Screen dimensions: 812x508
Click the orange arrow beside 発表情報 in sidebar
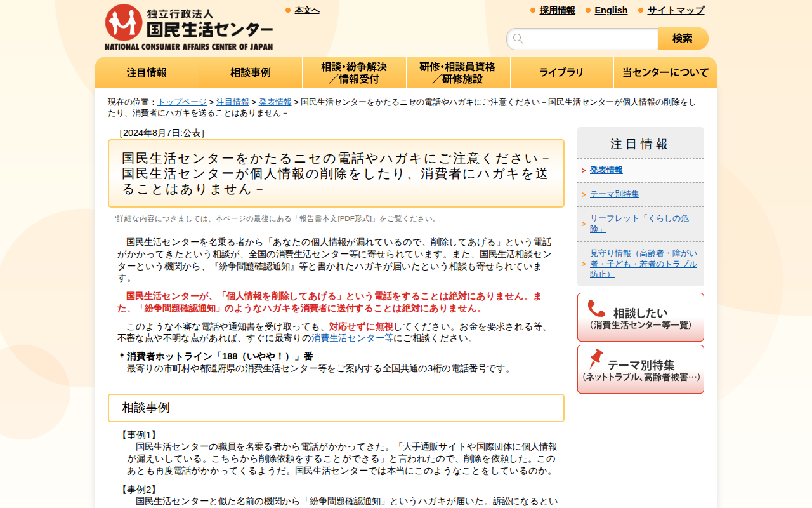point(584,171)
